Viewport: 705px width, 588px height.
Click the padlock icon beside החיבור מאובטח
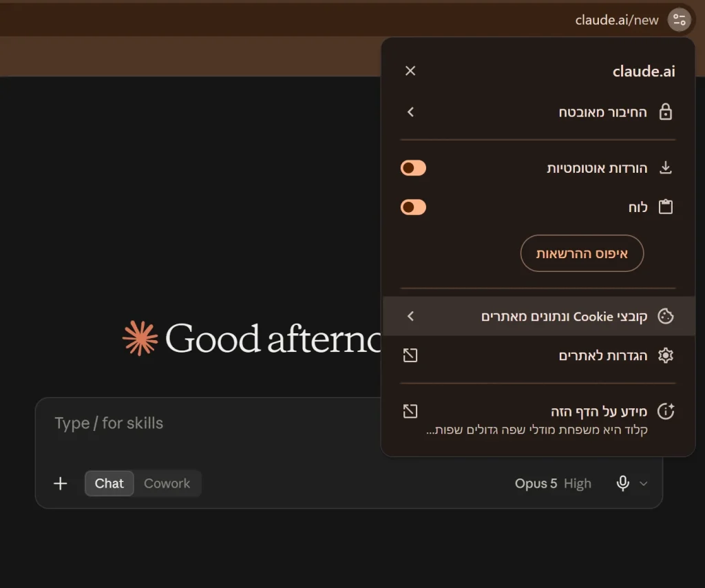click(x=666, y=112)
